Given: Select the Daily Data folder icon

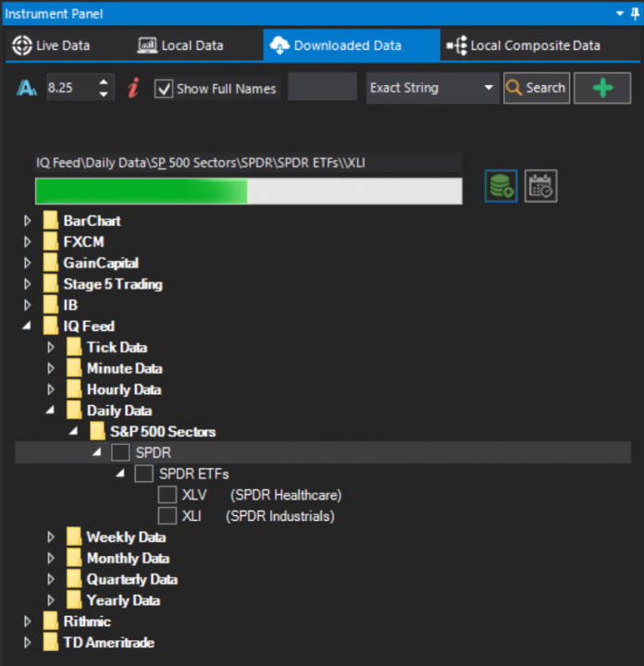Looking at the screenshot, I should pyautogui.click(x=74, y=410).
